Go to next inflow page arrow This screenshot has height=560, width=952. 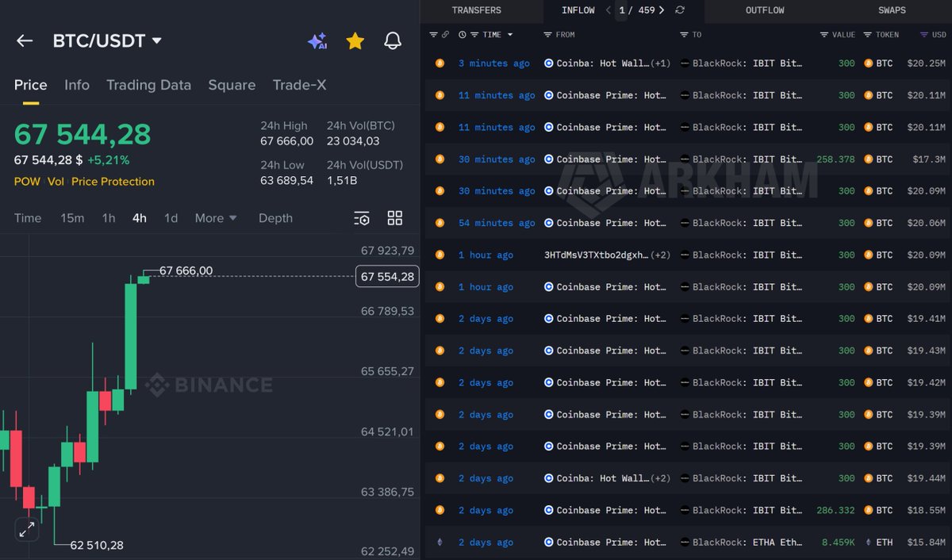pos(662,10)
